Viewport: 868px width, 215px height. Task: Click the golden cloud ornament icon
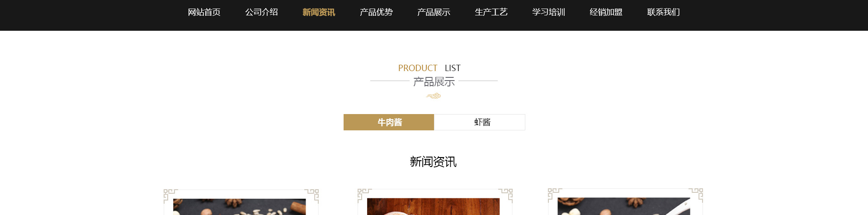(x=434, y=96)
